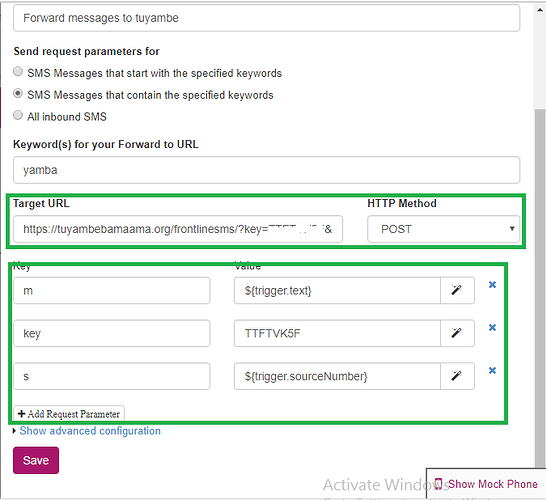Open magic wand for ${trigger.sourceNumber} value
Image resolution: width=546 pixels, height=500 pixels.
[457, 376]
